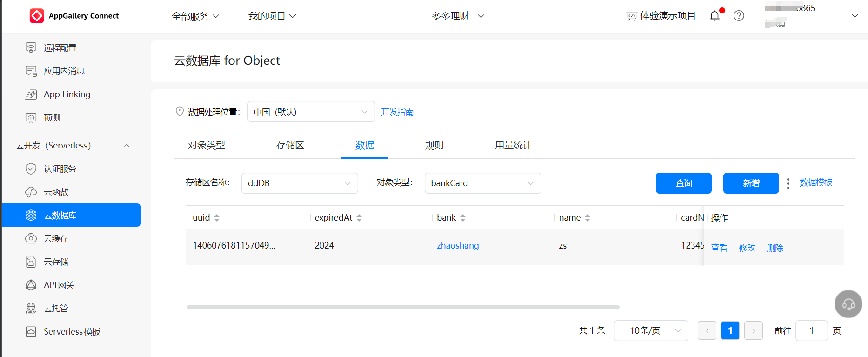The width and height of the screenshot is (868, 357).
Task: Sort the table by name column
Action: pos(588,218)
